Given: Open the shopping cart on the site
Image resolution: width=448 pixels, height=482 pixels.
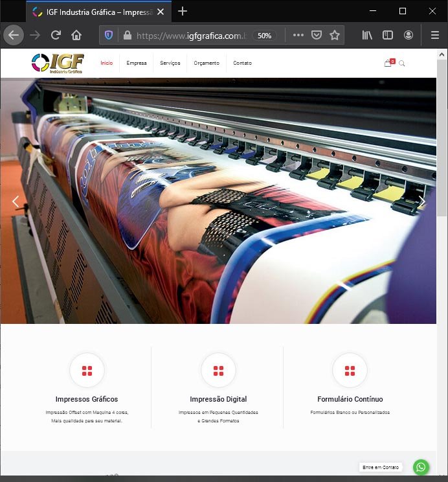Looking at the screenshot, I should point(388,63).
